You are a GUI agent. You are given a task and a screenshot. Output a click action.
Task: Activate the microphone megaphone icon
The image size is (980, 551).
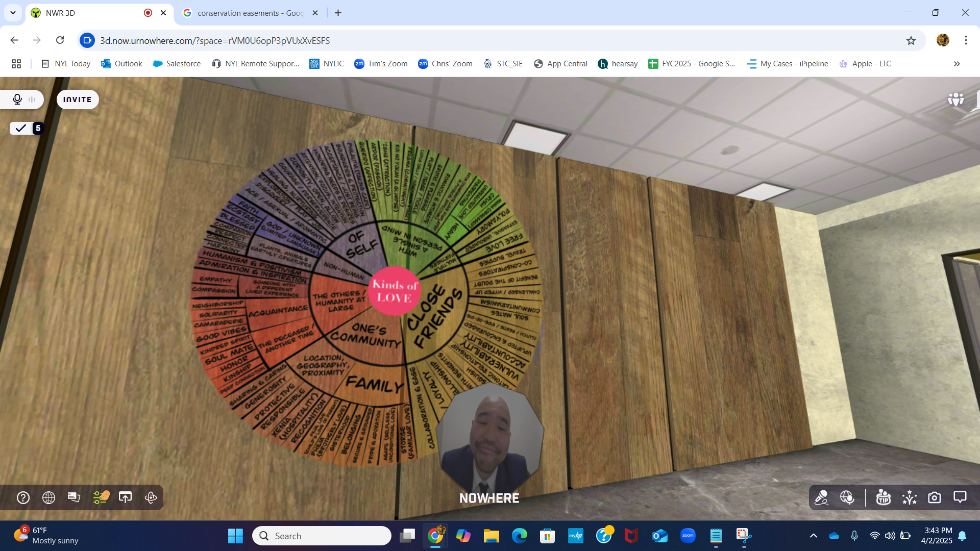pos(821,497)
